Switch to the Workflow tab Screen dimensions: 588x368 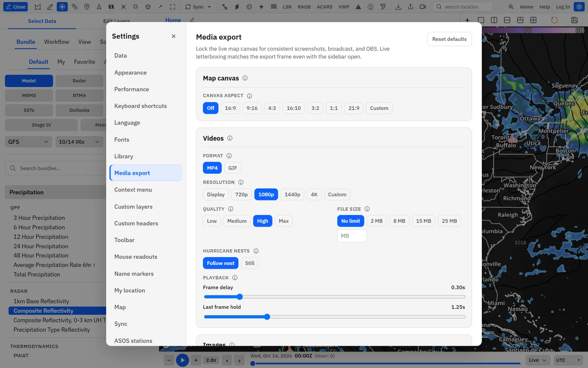(57, 42)
